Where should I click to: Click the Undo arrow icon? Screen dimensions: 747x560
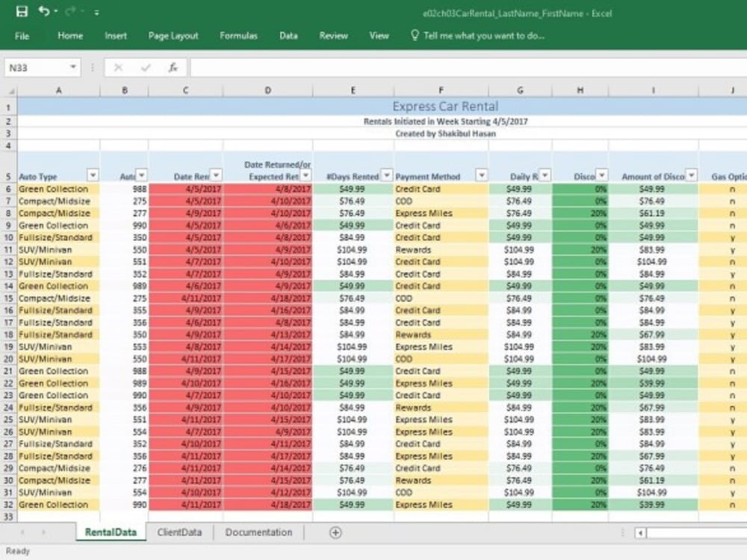click(44, 10)
